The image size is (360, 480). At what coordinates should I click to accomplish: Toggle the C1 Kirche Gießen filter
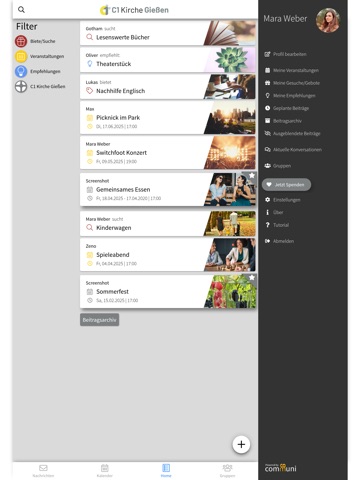tap(40, 86)
